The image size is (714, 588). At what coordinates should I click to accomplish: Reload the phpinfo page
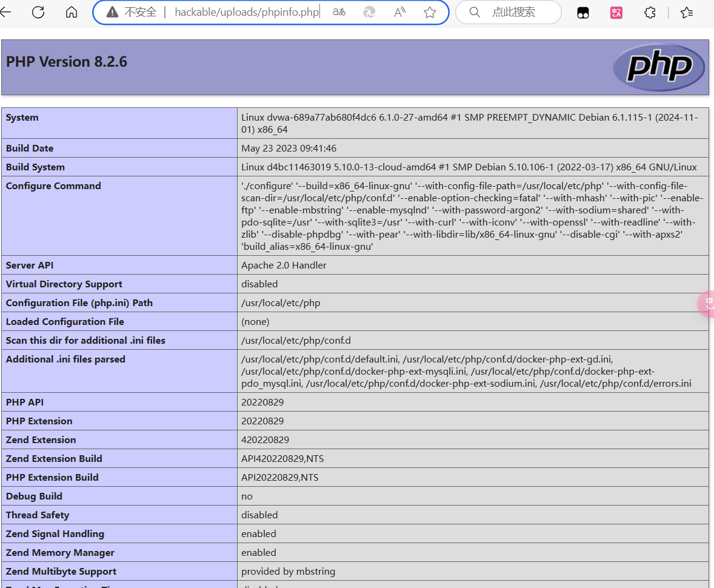(38, 12)
